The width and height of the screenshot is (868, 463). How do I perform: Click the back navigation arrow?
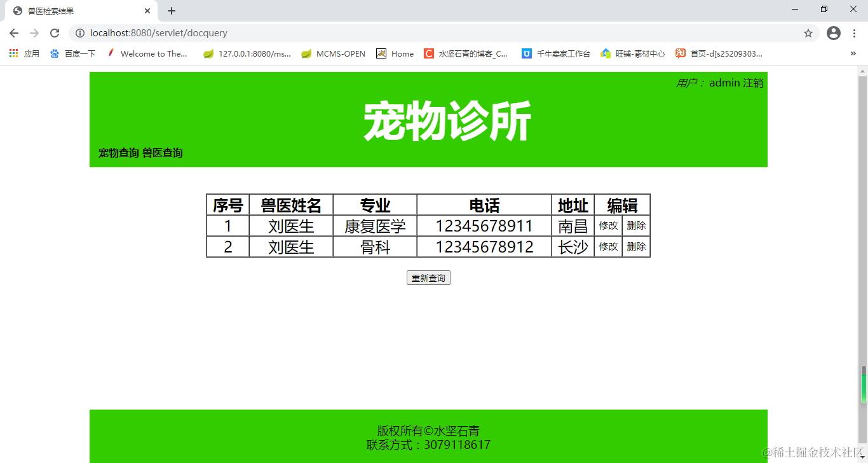pyautogui.click(x=13, y=32)
